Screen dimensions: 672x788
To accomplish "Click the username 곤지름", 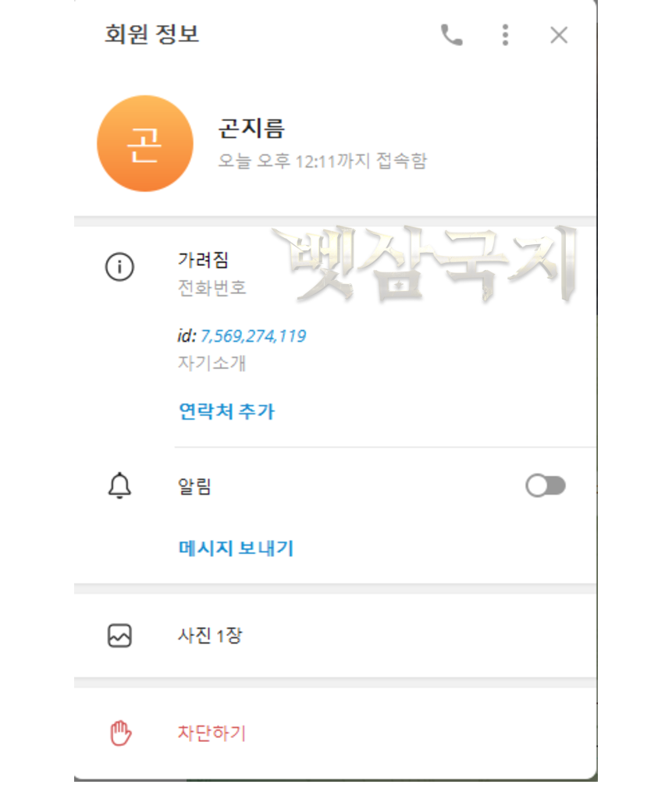I will point(251,128).
